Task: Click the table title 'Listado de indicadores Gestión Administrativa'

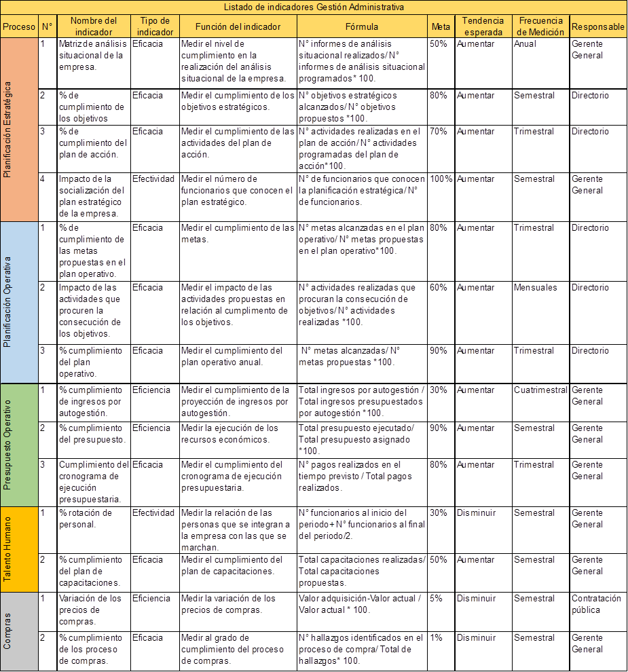Action: click(314, 7)
